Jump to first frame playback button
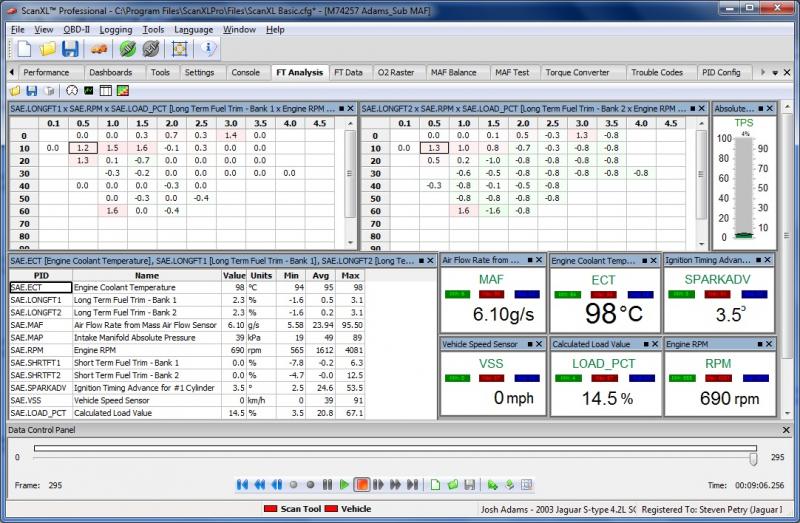 click(242, 485)
